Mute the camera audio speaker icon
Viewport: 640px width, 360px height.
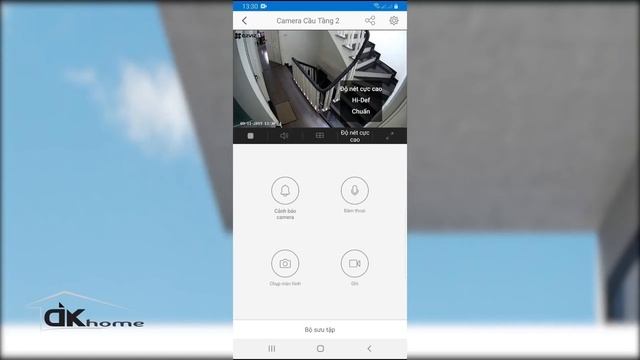[284, 136]
